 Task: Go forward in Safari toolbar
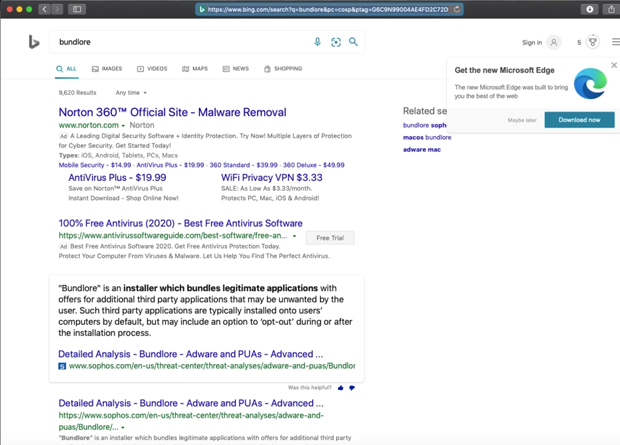click(57, 9)
